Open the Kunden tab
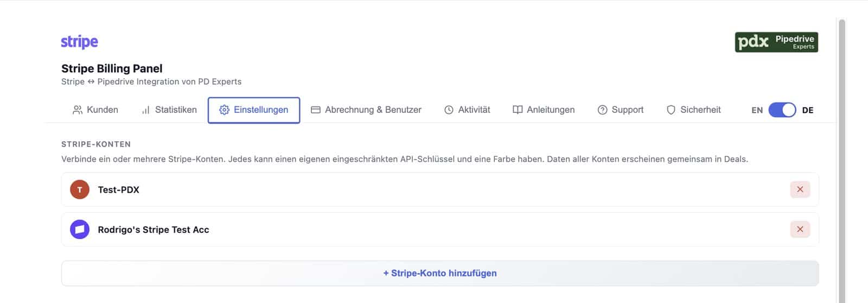868x303 pixels. [95, 110]
